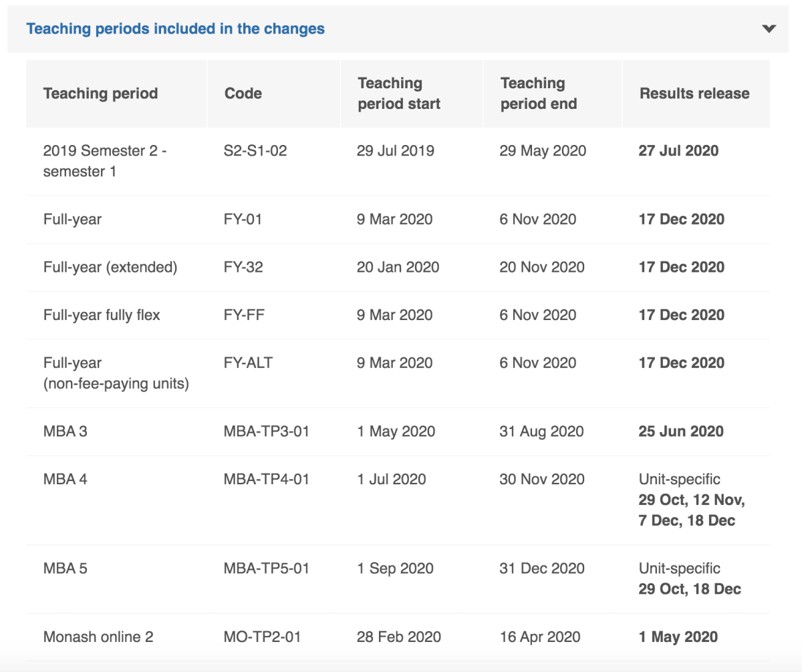Click the 'Results release' column header
The width and height of the screenshot is (802, 672).
[694, 94]
